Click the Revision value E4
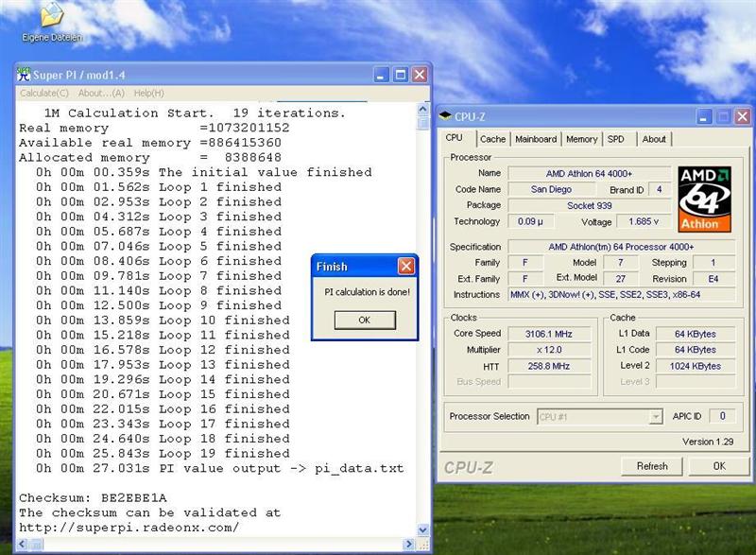Image resolution: width=756 pixels, height=555 pixels. pos(713,279)
